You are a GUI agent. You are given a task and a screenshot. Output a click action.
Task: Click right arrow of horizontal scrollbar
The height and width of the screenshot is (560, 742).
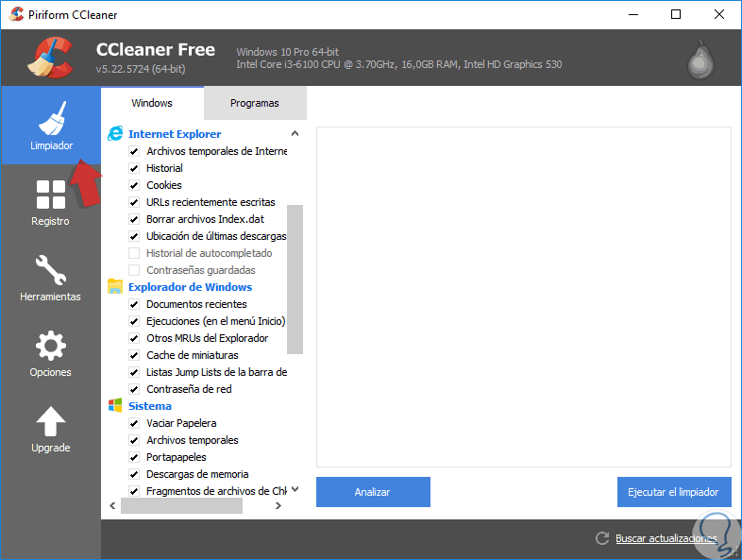278,505
